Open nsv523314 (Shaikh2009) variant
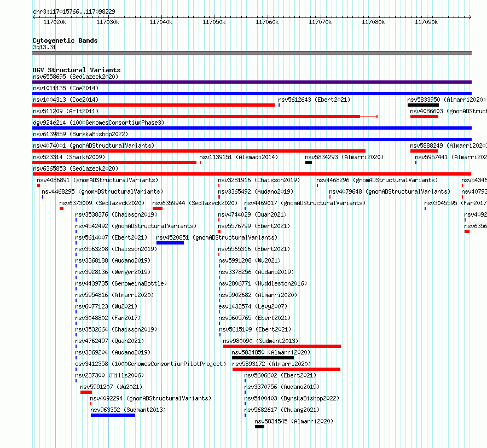 tap(69, 157)
